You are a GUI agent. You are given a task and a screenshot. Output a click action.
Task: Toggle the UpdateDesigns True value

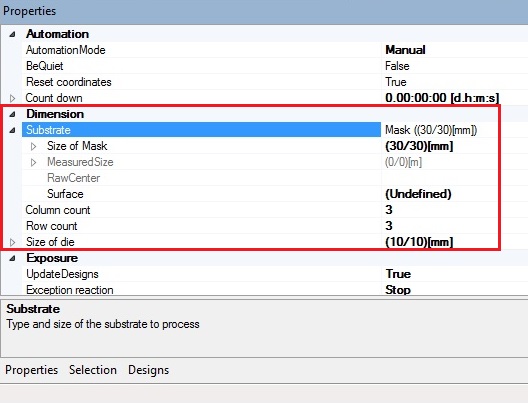(398, 274)
